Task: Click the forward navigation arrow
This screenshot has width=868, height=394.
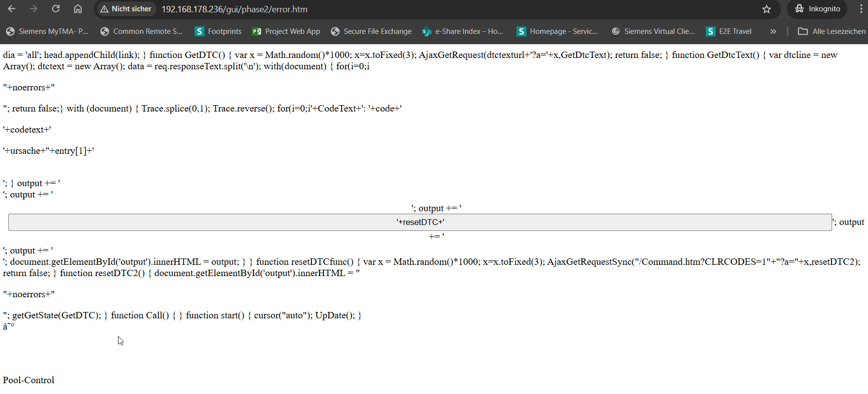Action: (33, 9)
